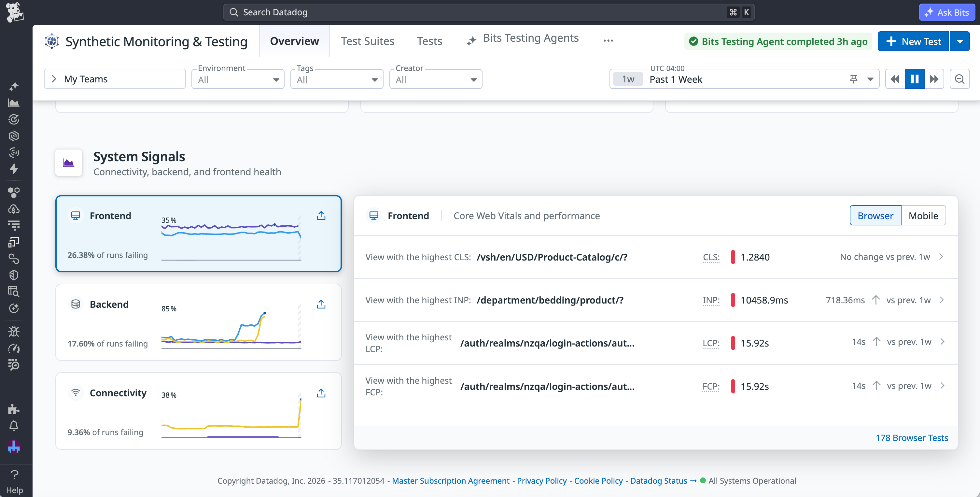The width and height of the screenshot is (980, 497).
Task: Select the Connectivity signal card
Action: coord(199,411)
